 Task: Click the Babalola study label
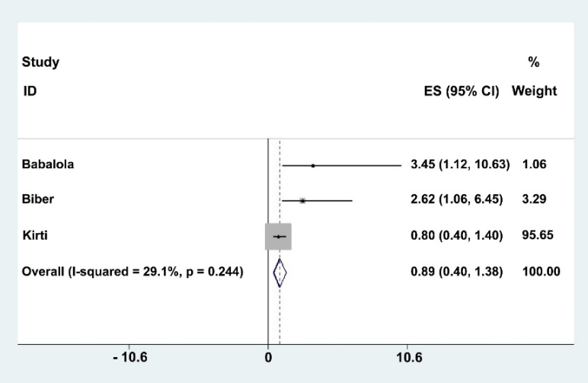[x=50, y=165]
